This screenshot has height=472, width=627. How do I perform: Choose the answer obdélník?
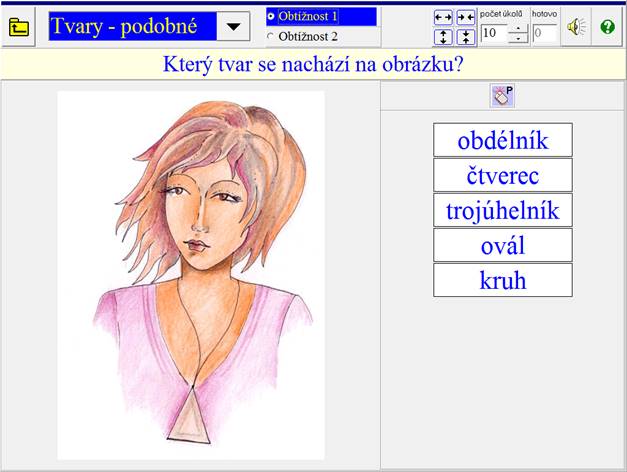[x=503, y=140]
